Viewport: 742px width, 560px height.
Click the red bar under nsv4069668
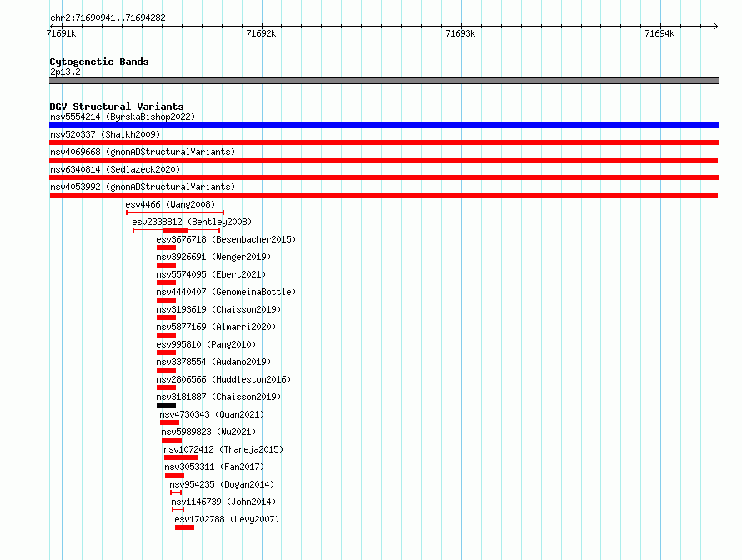point(384,160)
